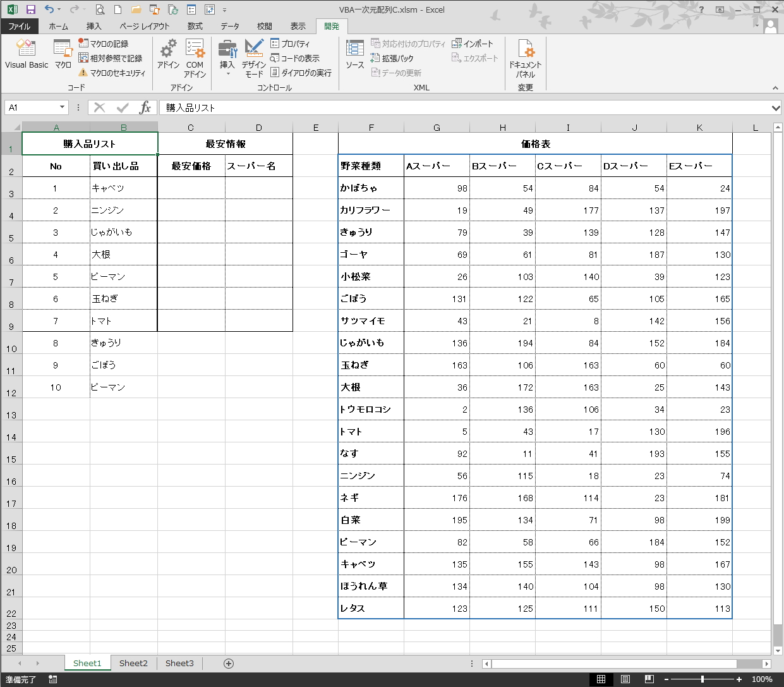The height and width of the screenshot is (687, 784).
Task: Open control プロパティ properties
Action: (x=291, y=44)
